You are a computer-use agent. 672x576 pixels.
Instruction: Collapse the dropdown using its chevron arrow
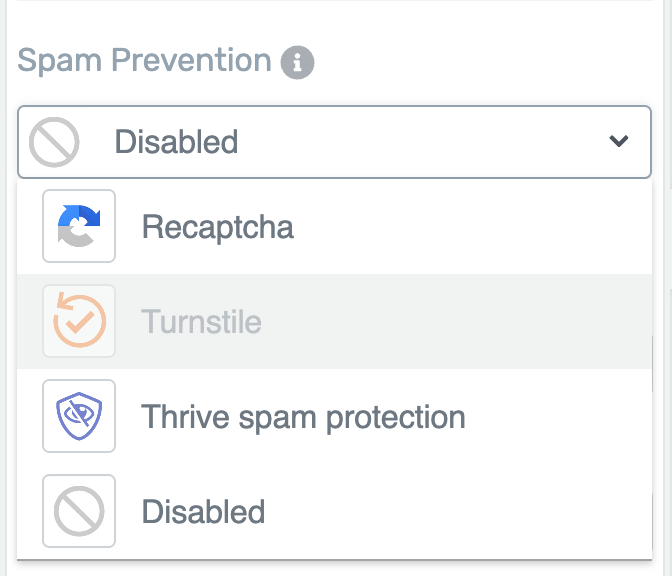[618, 141]
